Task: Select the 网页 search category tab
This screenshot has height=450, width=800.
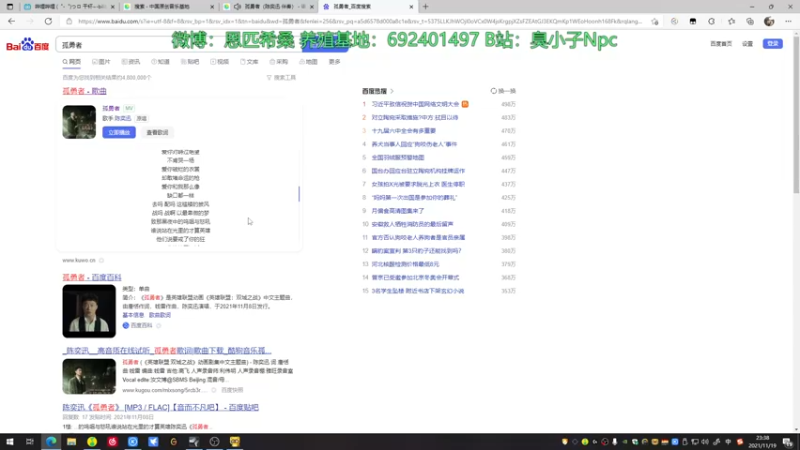Action: pos(72,62)
